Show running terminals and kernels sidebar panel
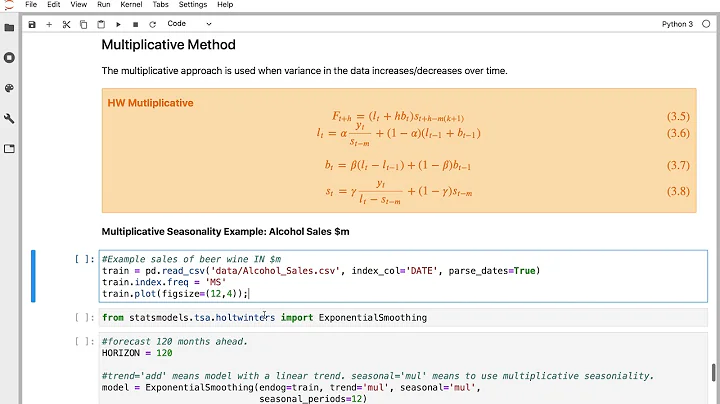 [9, 57]
